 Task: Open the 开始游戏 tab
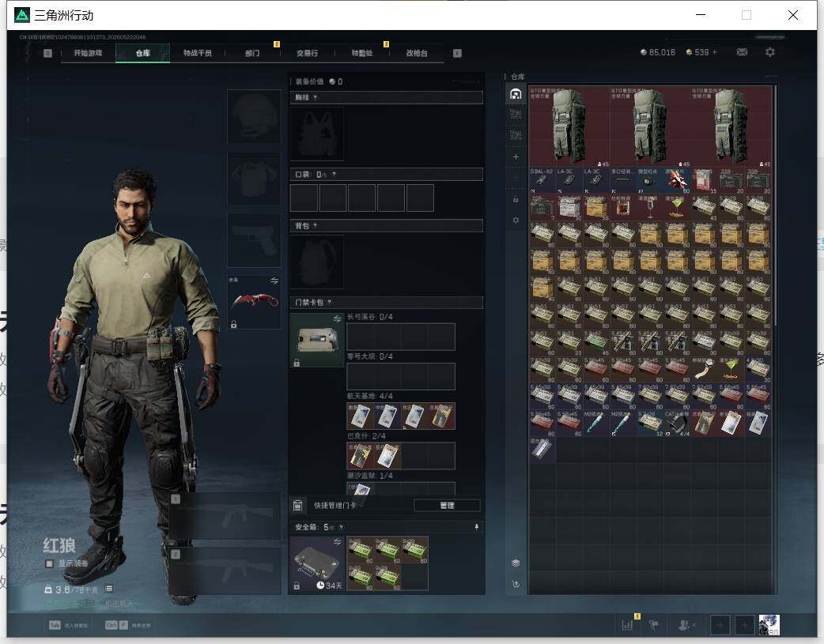(x=88, y=53)
